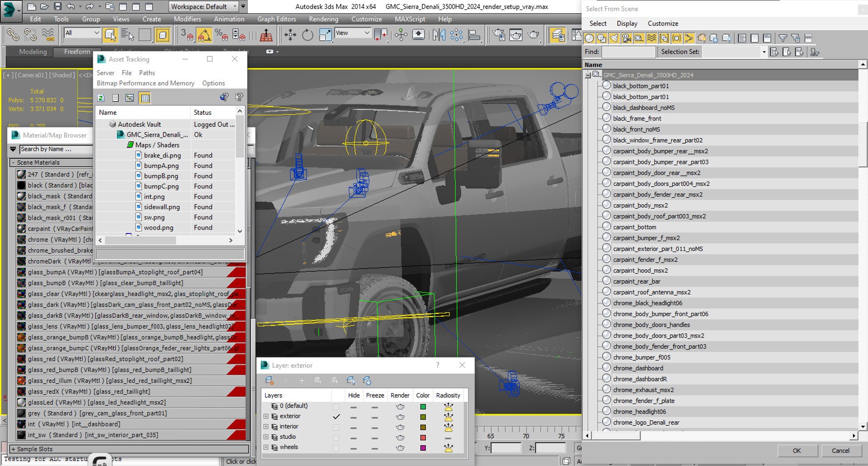This screenshot has height=466, width=868.
Task: Click Undo arrow in quick access toolbar
Action: 71,6
